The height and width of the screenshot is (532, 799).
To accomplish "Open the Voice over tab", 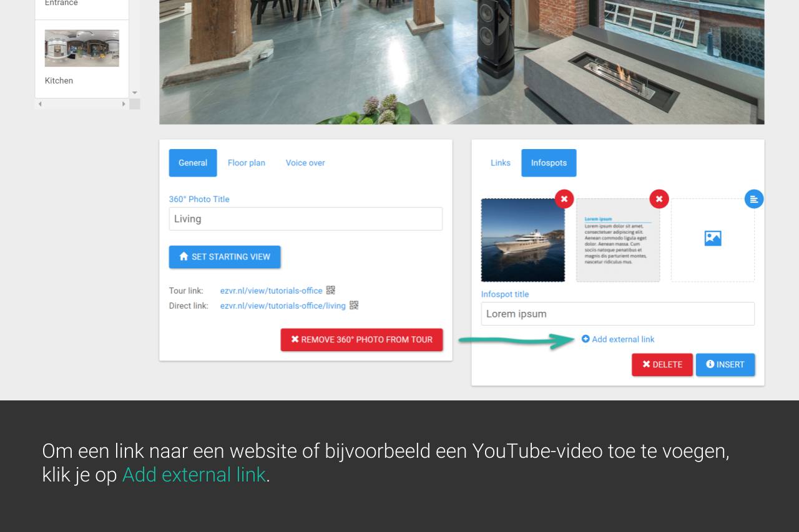I will pyautogui.click(x=305, y=163).
